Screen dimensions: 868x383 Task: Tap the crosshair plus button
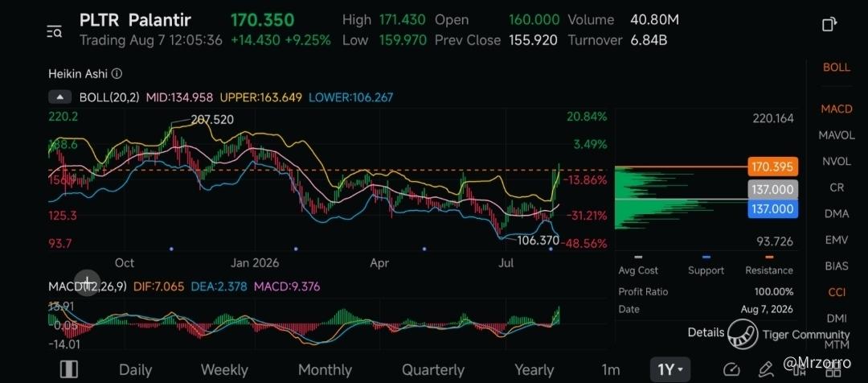(88, 283)
